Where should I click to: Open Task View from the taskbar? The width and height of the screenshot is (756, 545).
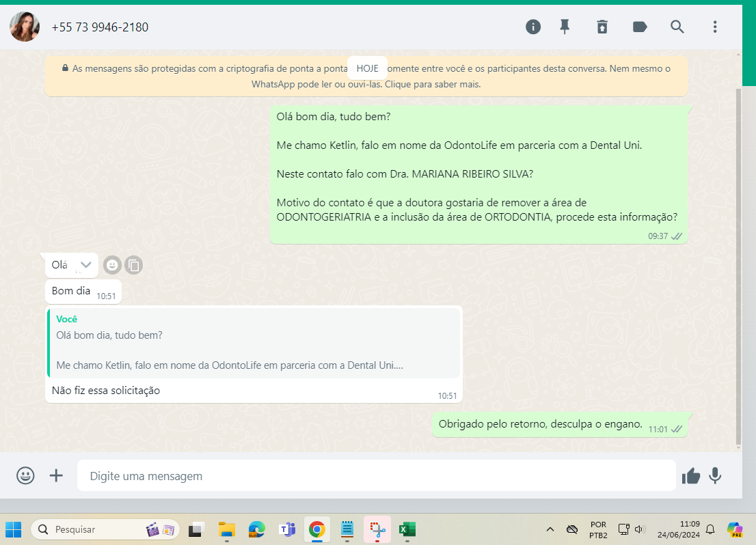click(196, 529)
